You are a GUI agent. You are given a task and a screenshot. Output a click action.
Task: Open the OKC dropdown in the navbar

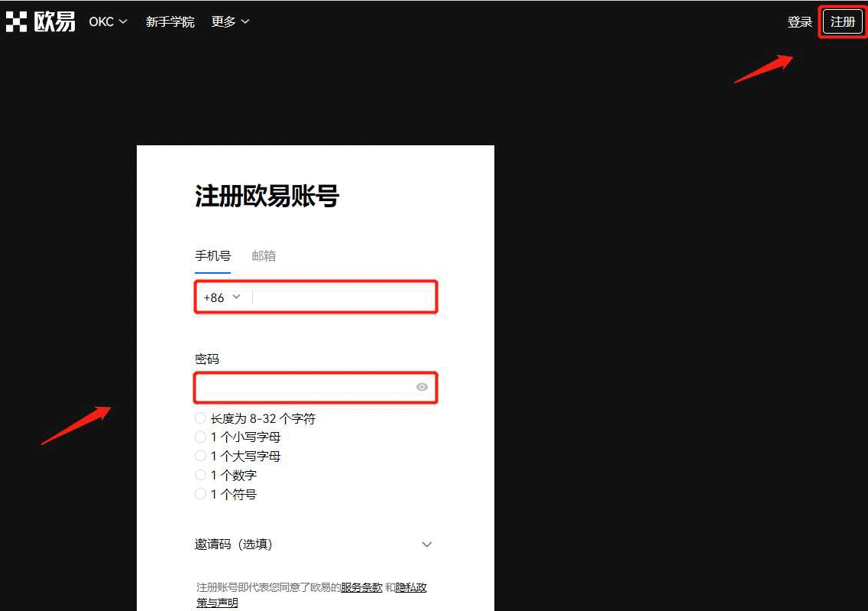click(106, 21)
